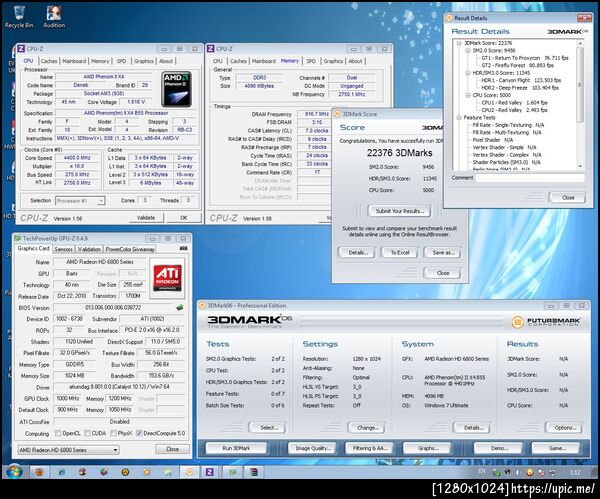Open SPD tab in right CPU-Z window
Viewport: 600px width, 499px height.
click(x=311, y=61)
